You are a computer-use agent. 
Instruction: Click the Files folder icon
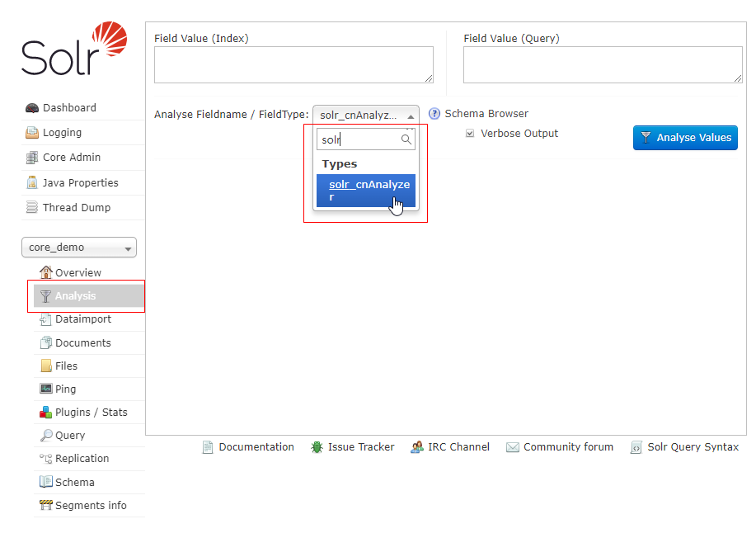click(x=46, y=366)
